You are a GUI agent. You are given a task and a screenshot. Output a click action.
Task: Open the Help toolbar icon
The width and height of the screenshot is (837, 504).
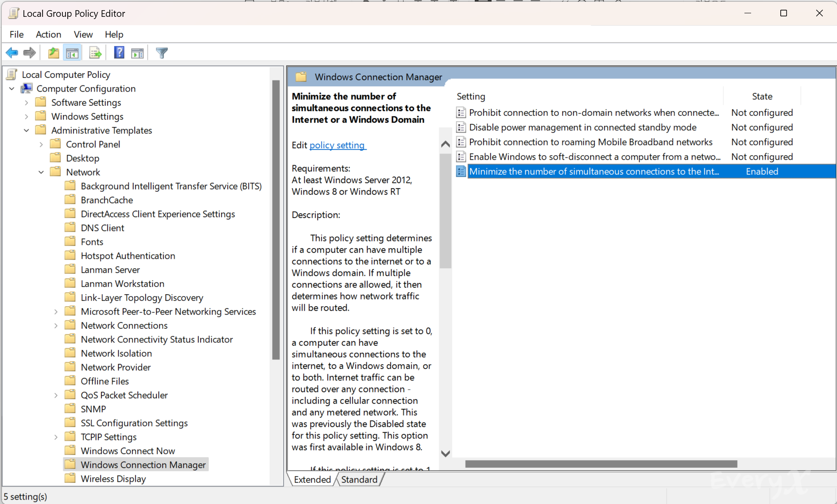pyautogui.click(x=119, y=53)
